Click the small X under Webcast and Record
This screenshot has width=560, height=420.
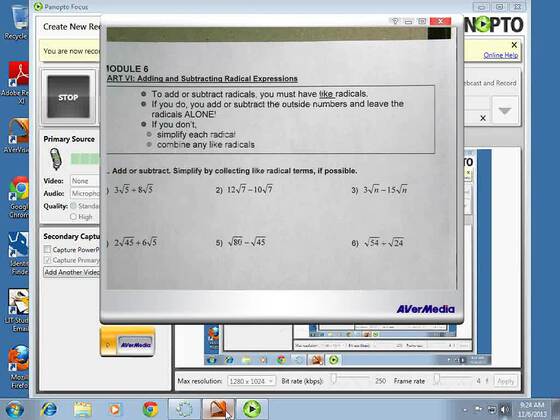click(x=483, y=118)
